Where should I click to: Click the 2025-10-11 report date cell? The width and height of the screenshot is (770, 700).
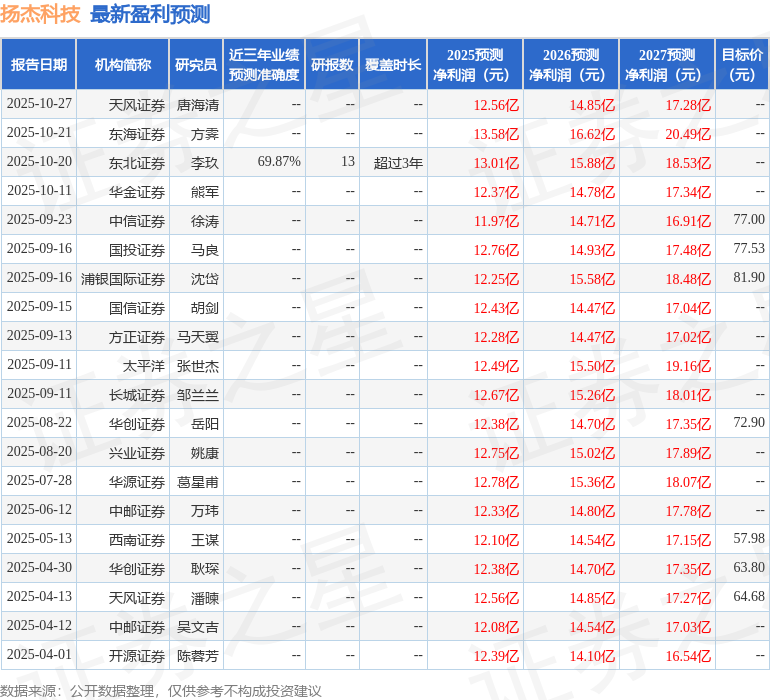point(39,192)
